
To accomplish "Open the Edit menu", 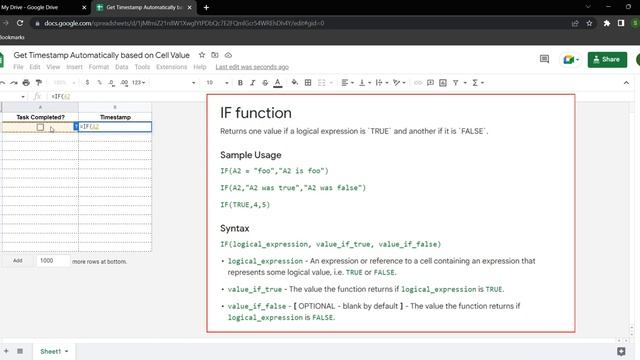I will coord(35,67).
